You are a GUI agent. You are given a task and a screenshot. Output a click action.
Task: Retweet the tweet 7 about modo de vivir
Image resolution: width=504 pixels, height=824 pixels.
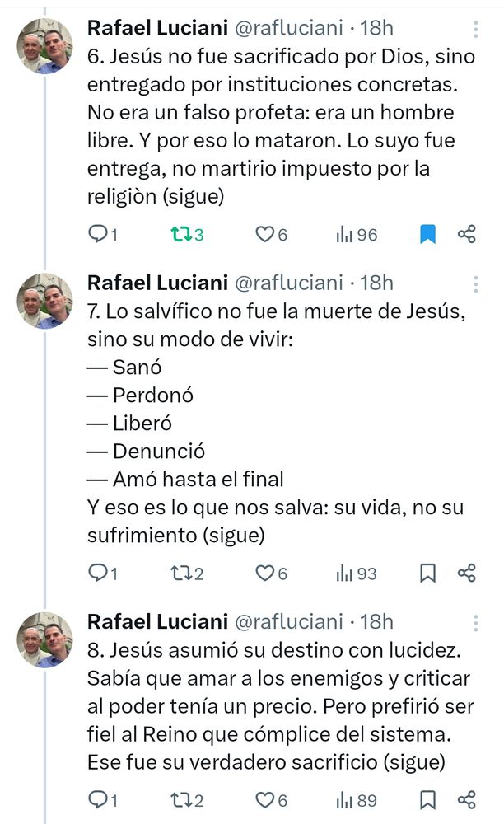pyautogui.click(x=180, y=573)
